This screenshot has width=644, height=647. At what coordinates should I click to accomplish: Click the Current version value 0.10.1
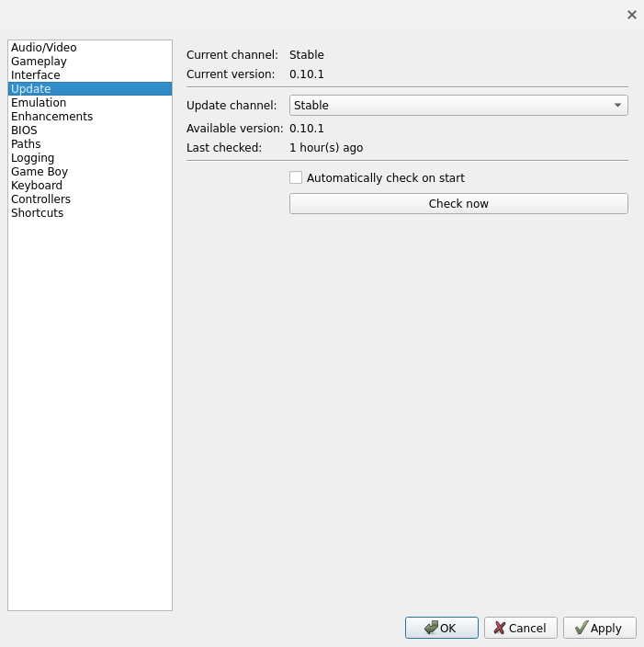click(x=307, y=74)
